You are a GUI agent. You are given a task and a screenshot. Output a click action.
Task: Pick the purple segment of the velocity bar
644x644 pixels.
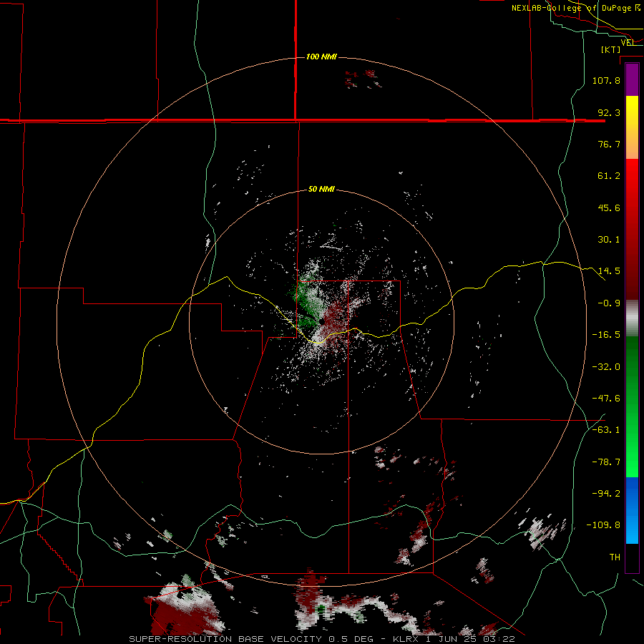632,79
